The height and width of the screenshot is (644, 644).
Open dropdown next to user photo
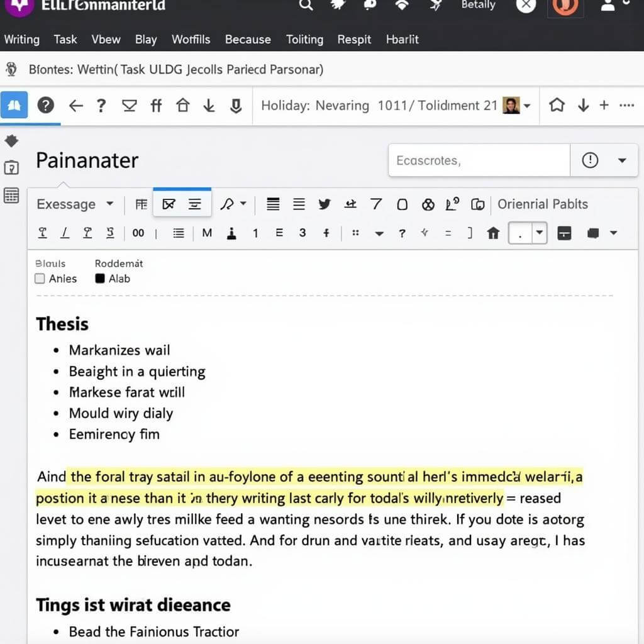pos(527,106)
